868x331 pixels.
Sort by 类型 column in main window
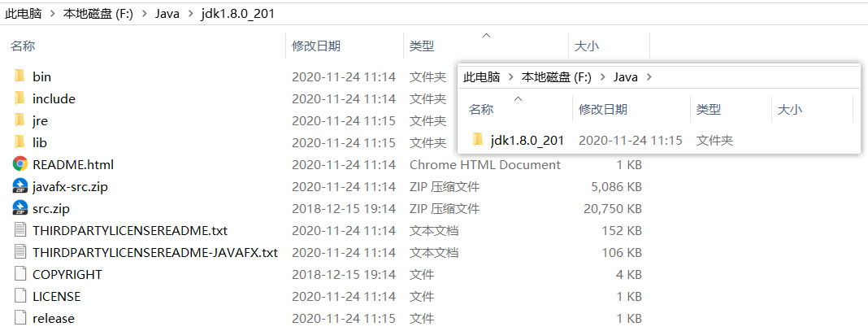coord(422,46)
